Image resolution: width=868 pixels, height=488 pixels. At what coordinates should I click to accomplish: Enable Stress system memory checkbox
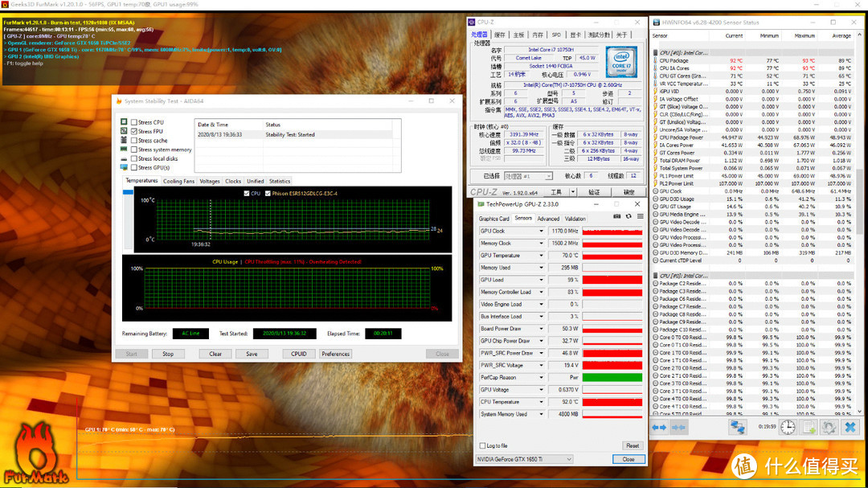pyautogui.click(x=134, y=150)
